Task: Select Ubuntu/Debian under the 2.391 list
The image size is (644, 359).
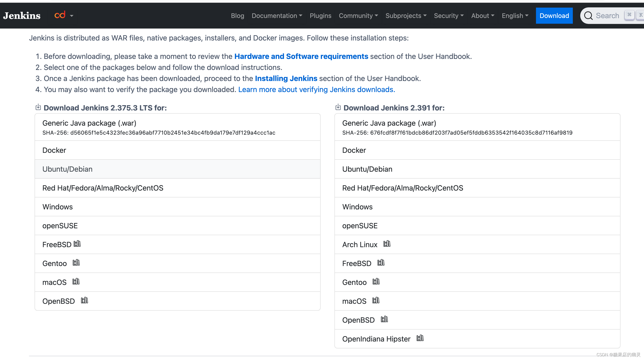Action: point(477,169)
